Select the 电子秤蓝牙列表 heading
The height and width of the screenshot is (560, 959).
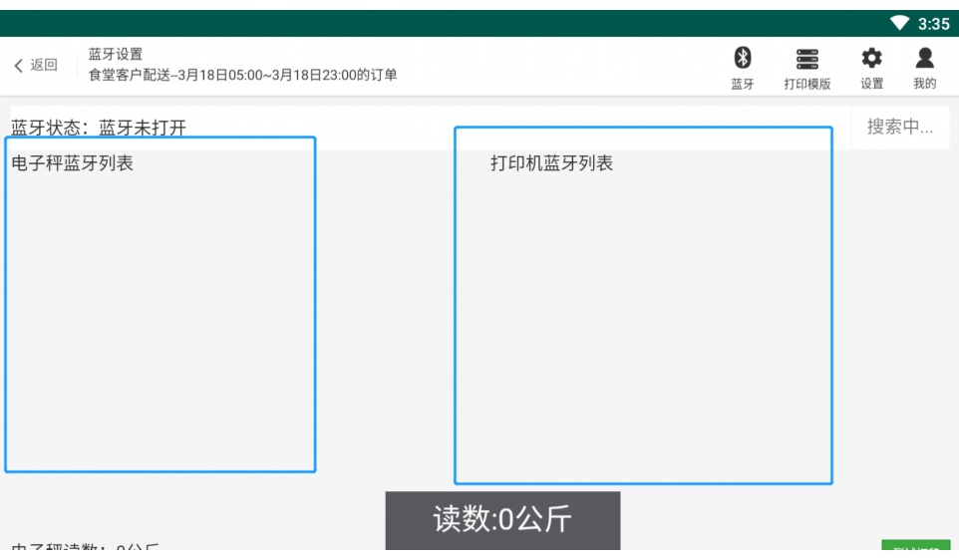72,164
